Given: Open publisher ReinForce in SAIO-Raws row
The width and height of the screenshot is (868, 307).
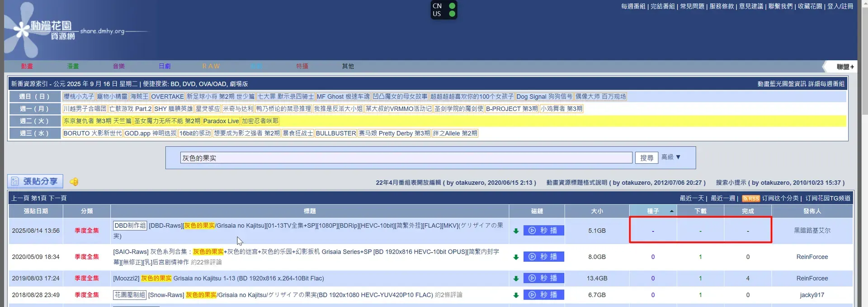Looking at the screenshot, I should point(812,257).
